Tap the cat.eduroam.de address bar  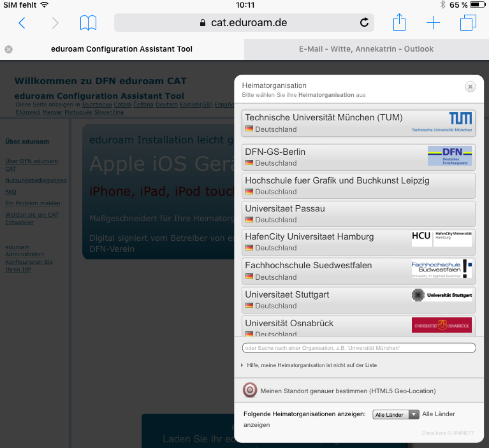click(x=243, y=23)
